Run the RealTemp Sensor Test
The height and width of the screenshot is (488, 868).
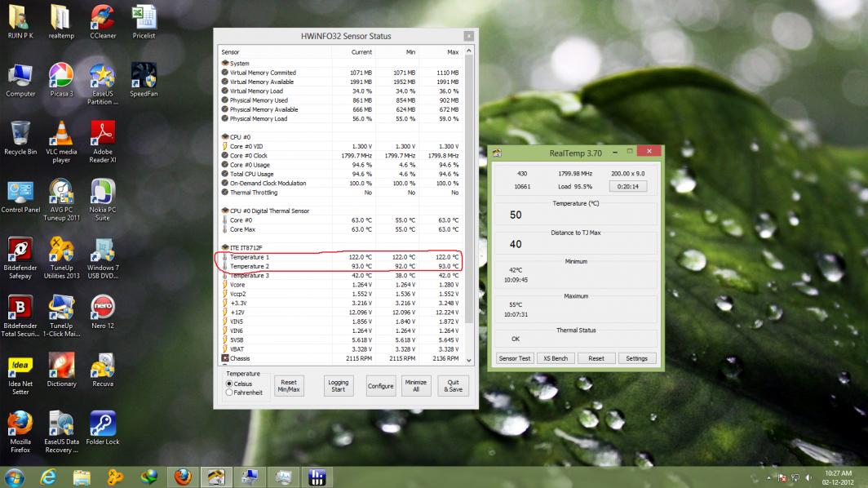coord(515,358)
